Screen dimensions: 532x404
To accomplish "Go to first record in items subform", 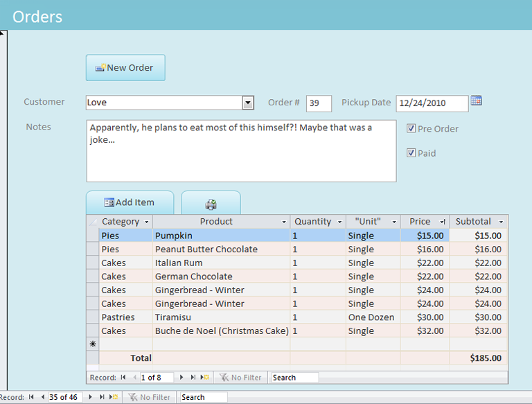I will (123, 378).
